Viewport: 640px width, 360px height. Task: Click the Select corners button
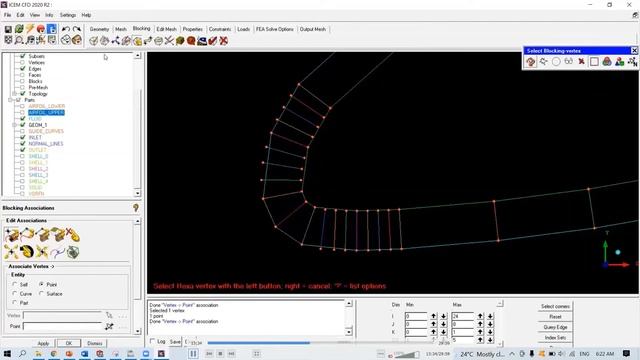point(555,306)
